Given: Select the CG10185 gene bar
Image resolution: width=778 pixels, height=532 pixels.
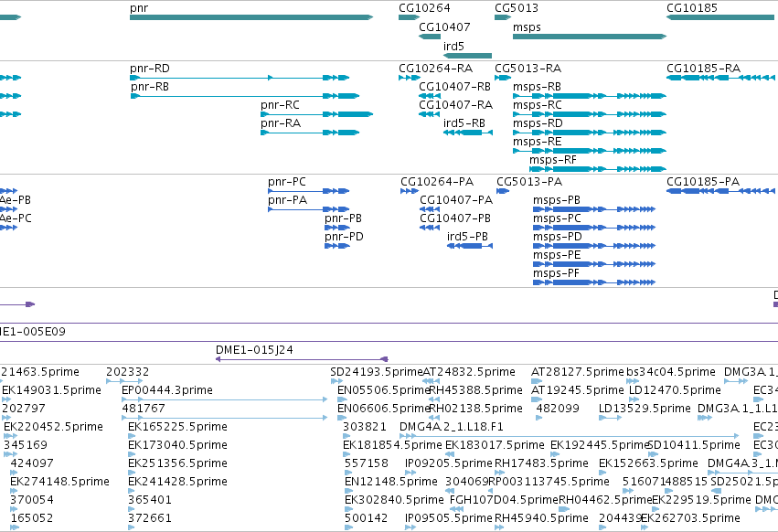Looking at the screenshot, I should pyautogui.click(x=720, y=17).
